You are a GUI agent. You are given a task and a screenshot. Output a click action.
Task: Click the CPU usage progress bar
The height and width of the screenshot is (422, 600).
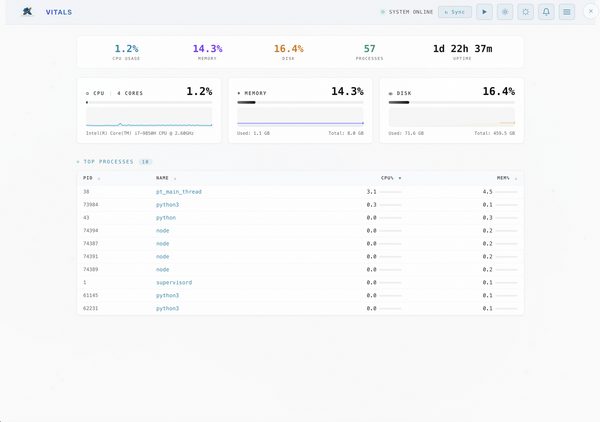pos(149,103)
